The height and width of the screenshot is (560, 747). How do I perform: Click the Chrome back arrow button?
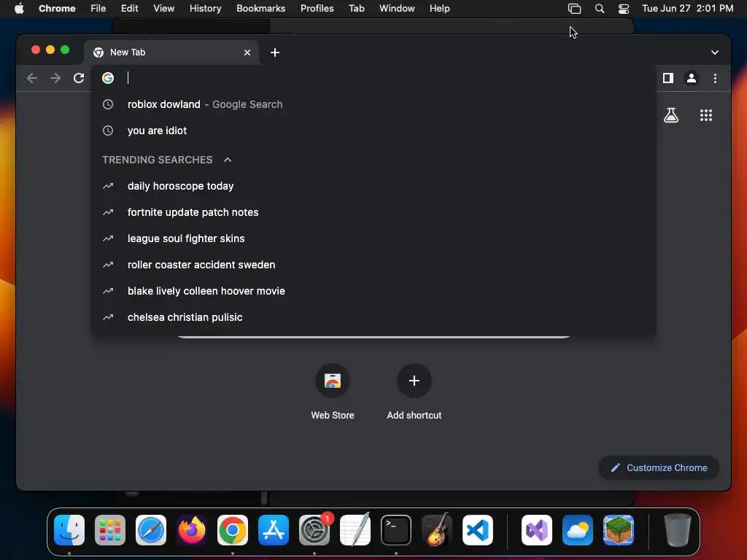(32, 78)
